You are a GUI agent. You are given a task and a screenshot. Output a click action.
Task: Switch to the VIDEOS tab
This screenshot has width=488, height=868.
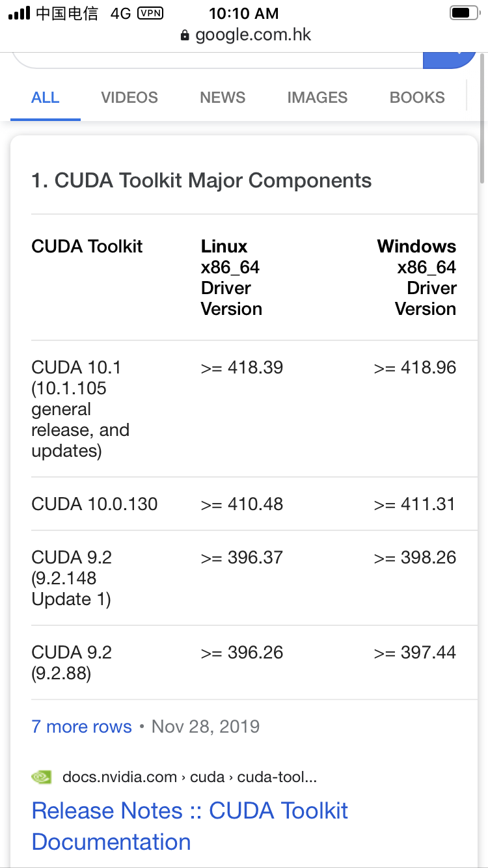point(129,97)
